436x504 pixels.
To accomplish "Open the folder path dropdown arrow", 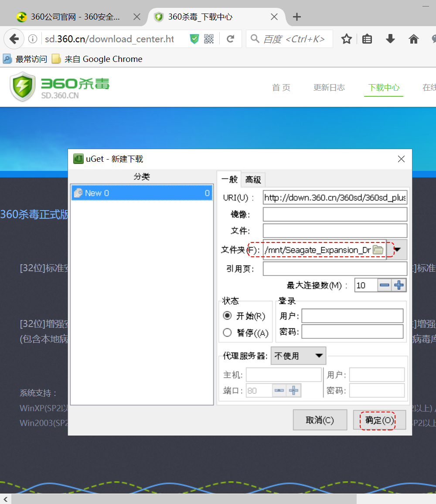I will 397,249.
